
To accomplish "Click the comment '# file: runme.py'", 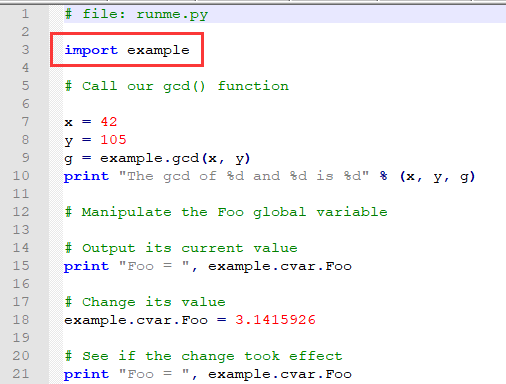I will click(x=136, y=14).
